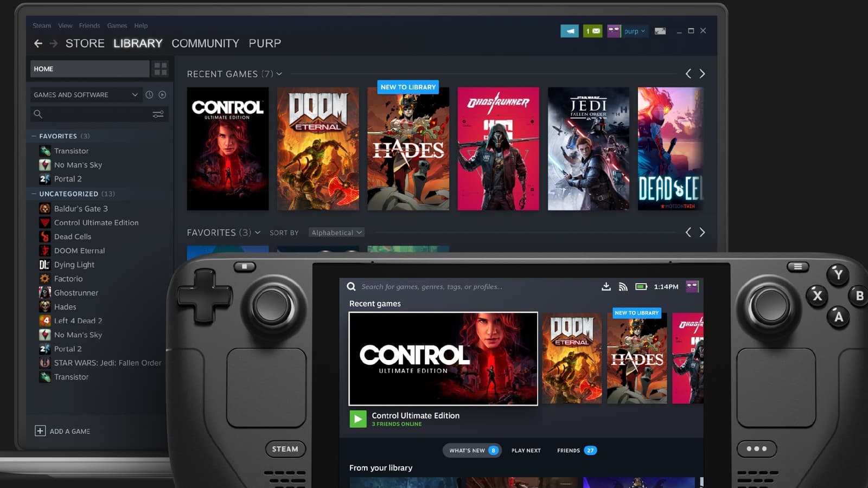Select Ghostrunner in the game list
Viewport: 868px width, 488px height.
click(76, 293)
